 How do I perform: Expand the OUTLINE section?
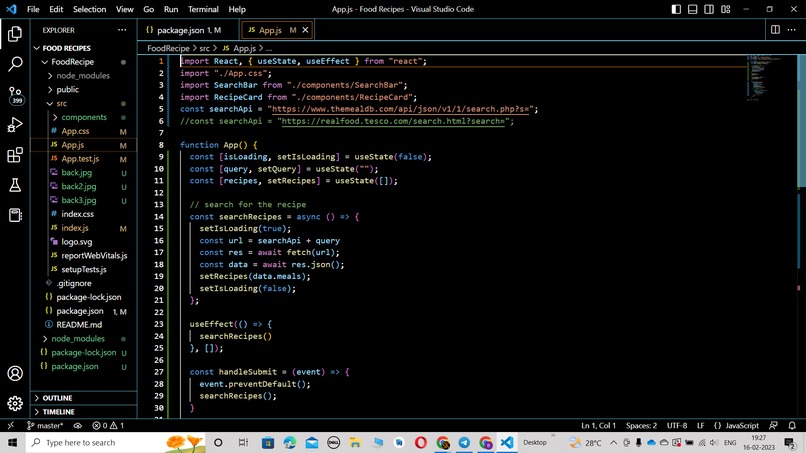[x=57, y=398]
